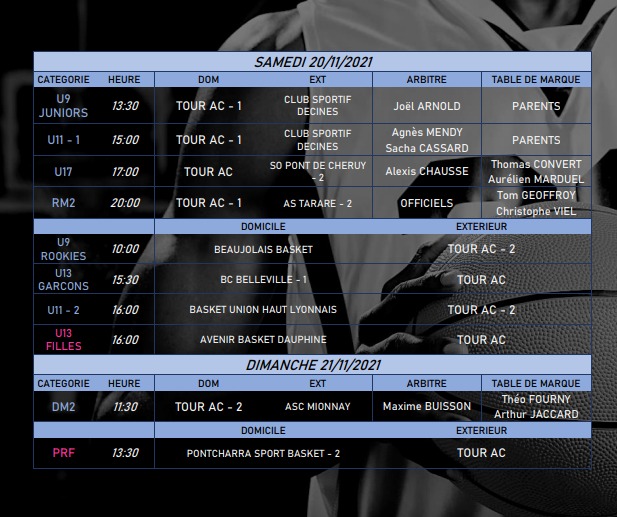Select 'TOUR AC' in the PRF row
The image size is (617, 517).
click(x=481, y=453)
